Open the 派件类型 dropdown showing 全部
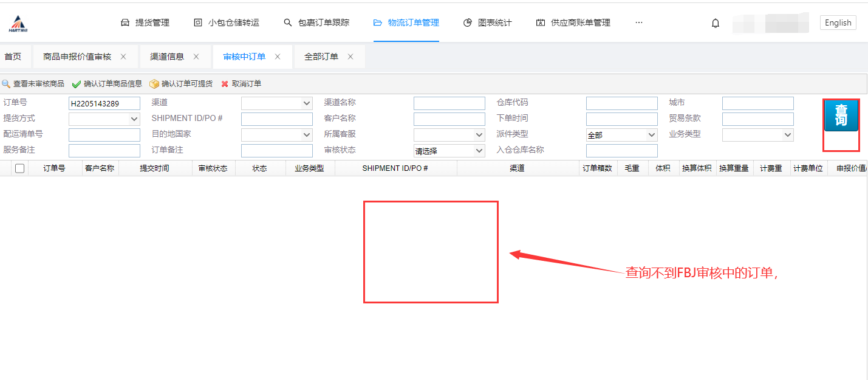 [x=621, y=135]
